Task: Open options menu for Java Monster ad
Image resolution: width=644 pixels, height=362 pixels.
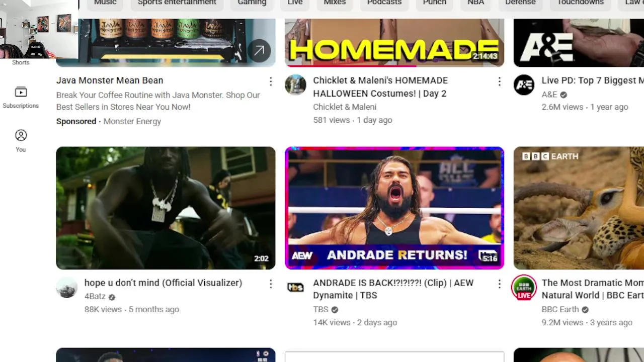Action: tap(271, 81)
